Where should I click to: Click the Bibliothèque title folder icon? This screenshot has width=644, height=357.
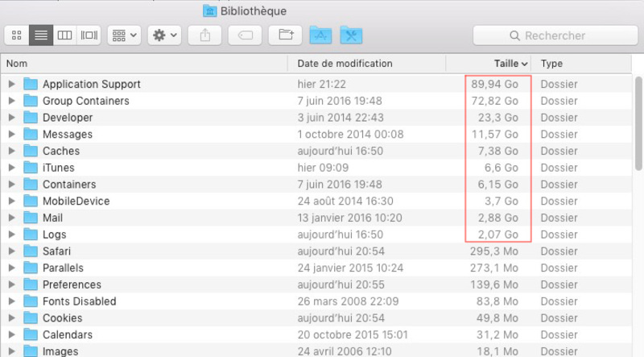coord(209,11)
